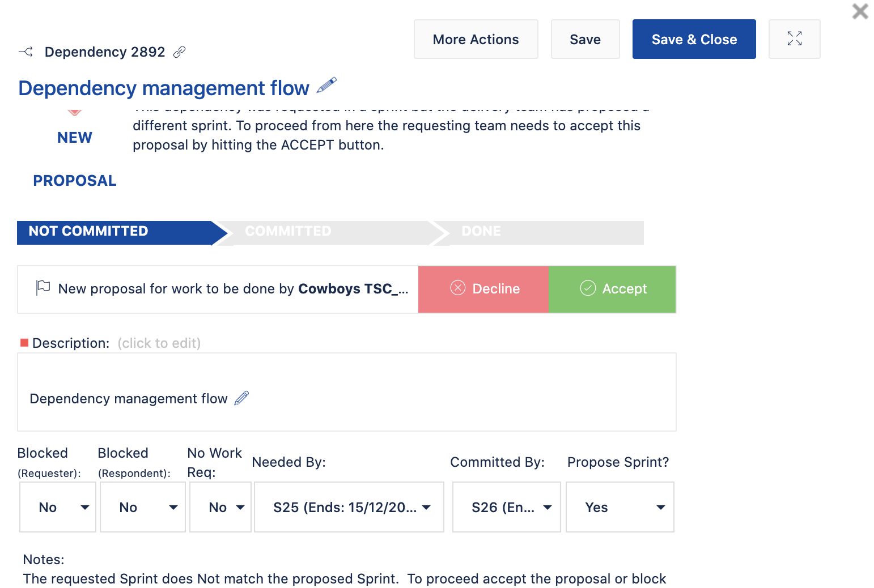874x588 pixels.
Task: Toggle No Work Req to a different value
Action: point(220,507)
